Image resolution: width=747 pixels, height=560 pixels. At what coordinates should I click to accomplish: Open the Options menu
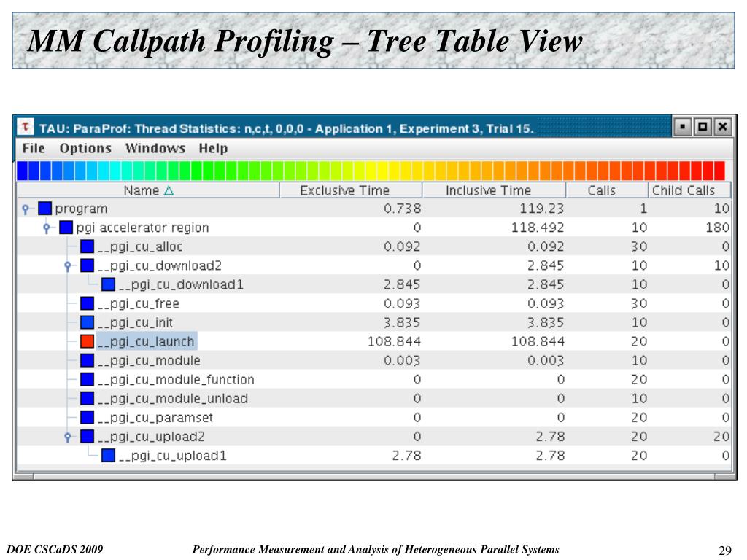(85, 148)
